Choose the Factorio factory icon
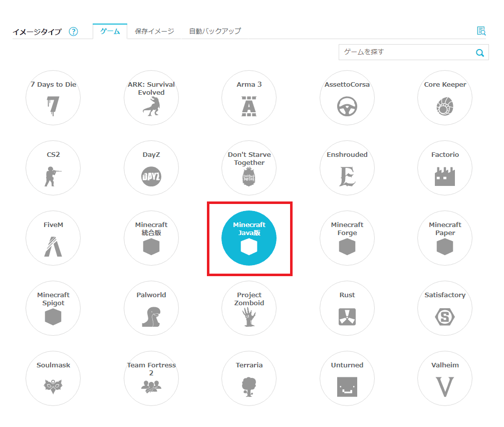 click(x=445, y=176)
